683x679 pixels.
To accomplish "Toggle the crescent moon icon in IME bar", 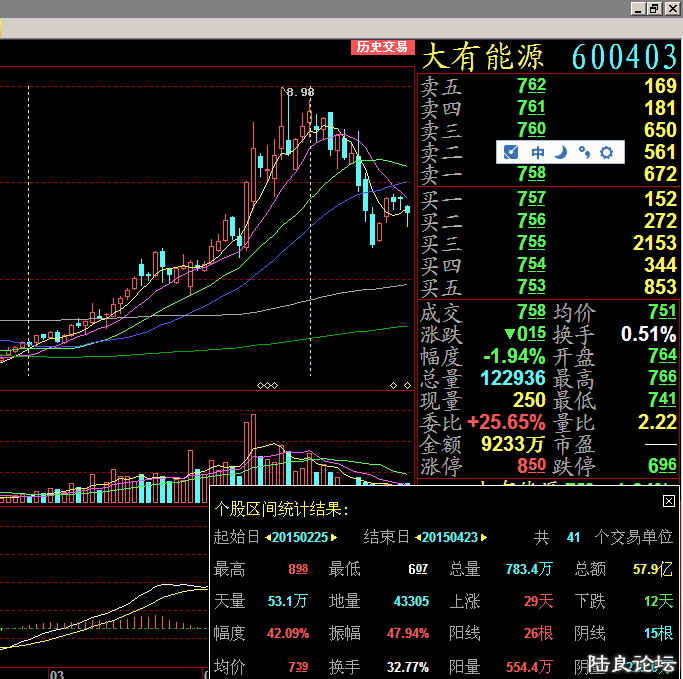I will tap(561, 152).
